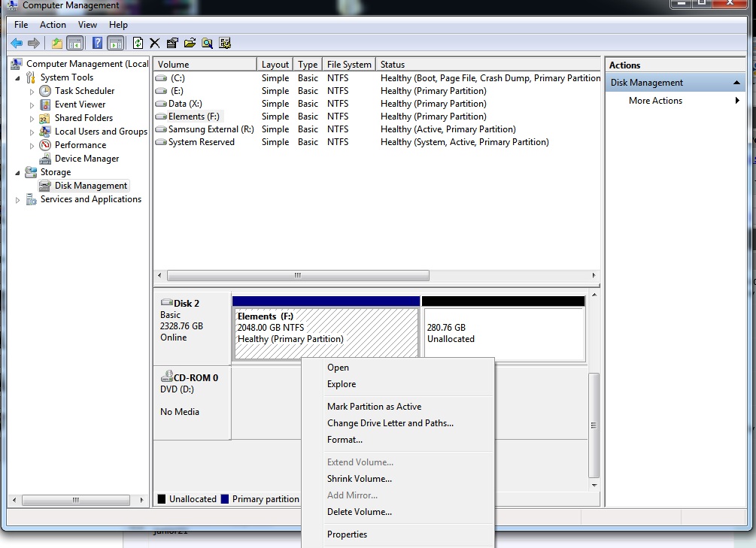756x548 pixels.
Task: Click the last toolbar icon with the gear
Action: coord(225,44)
